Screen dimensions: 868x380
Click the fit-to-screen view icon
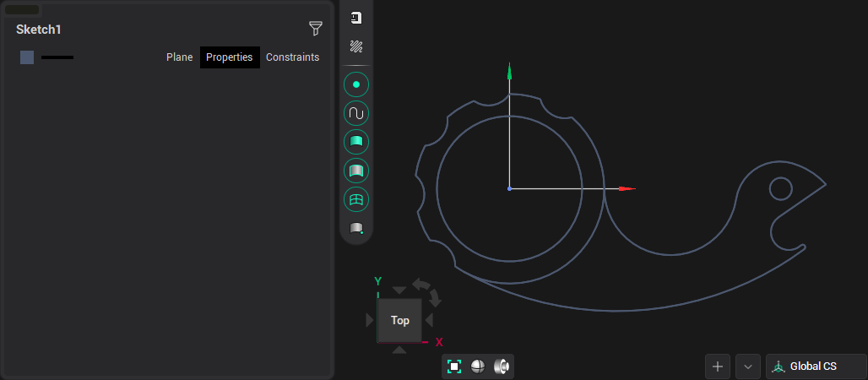tap(454, 366)
